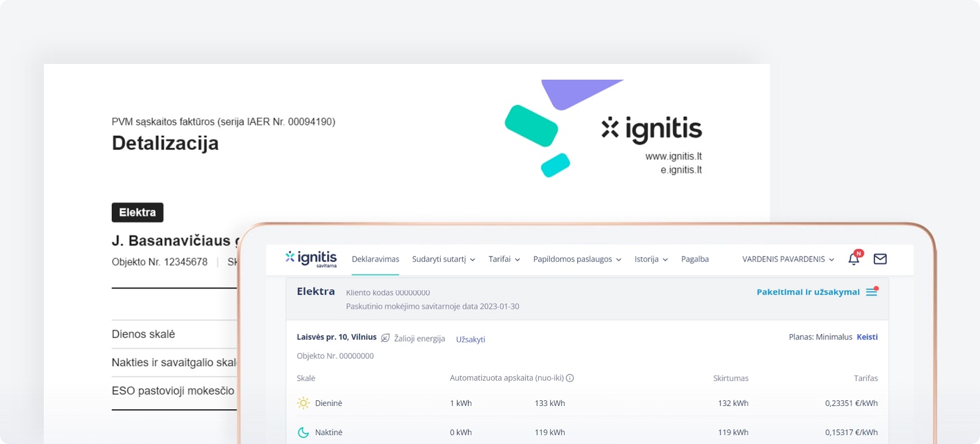Click the moon icon for Naktinė

[x=303, y=432]
